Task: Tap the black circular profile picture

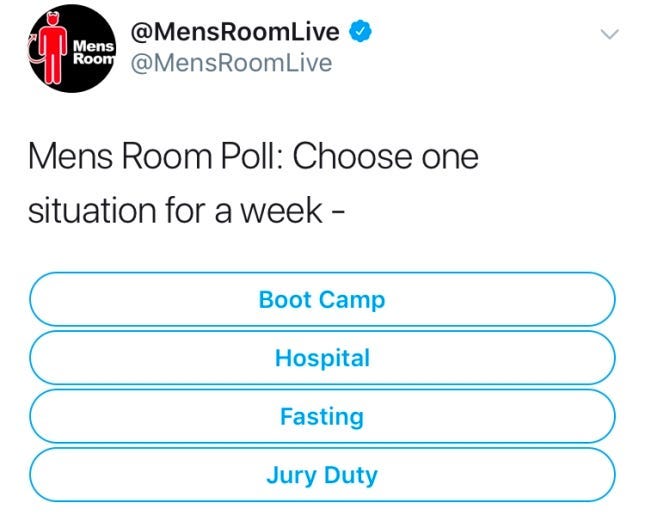Action: pyautogui.click(x=73, y=49)
